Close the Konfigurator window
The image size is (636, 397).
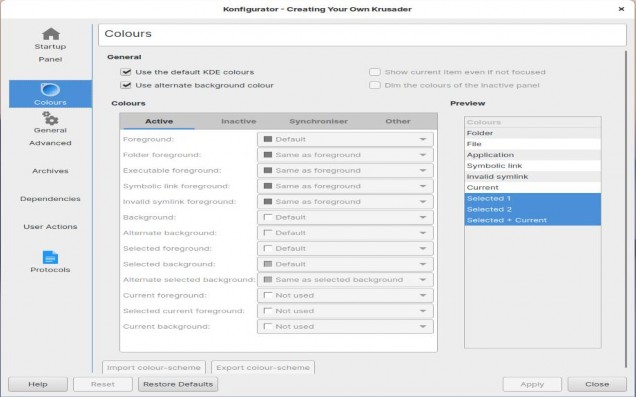click(621, 9)
